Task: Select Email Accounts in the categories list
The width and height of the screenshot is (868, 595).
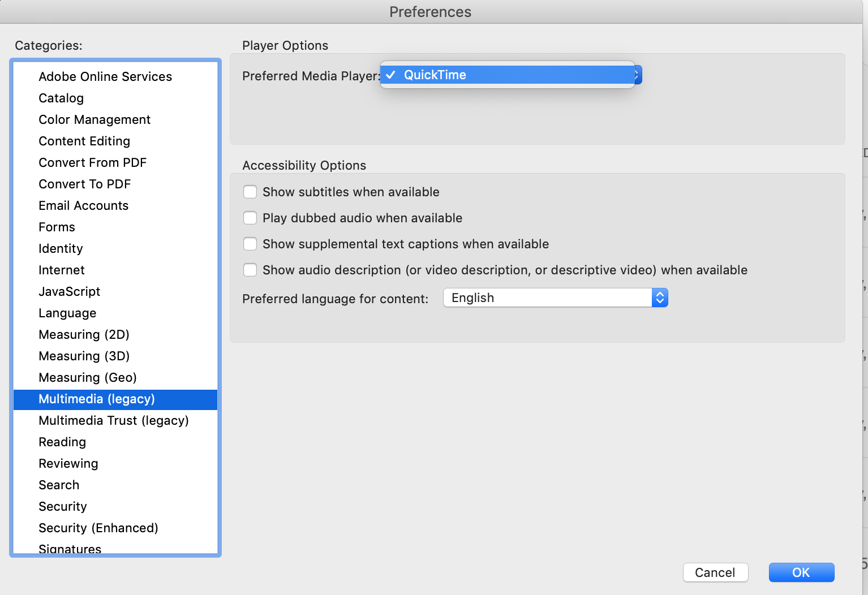Action: [83, 205]
